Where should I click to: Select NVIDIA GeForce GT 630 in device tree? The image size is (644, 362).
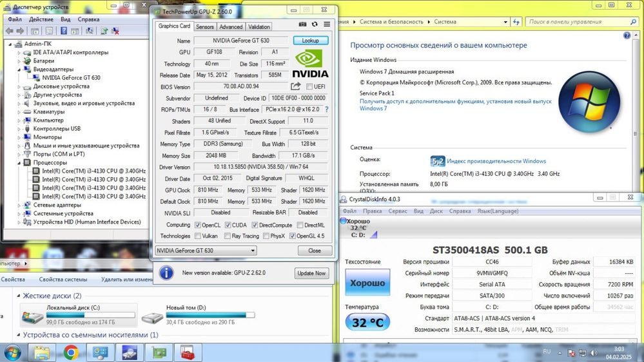click(71, 77)
